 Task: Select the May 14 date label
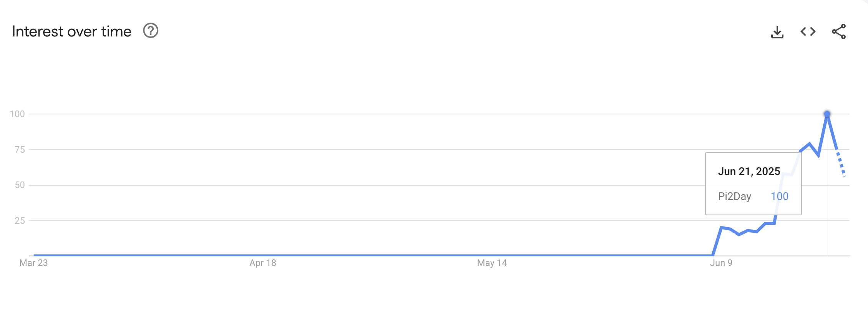tap(492, 263)
